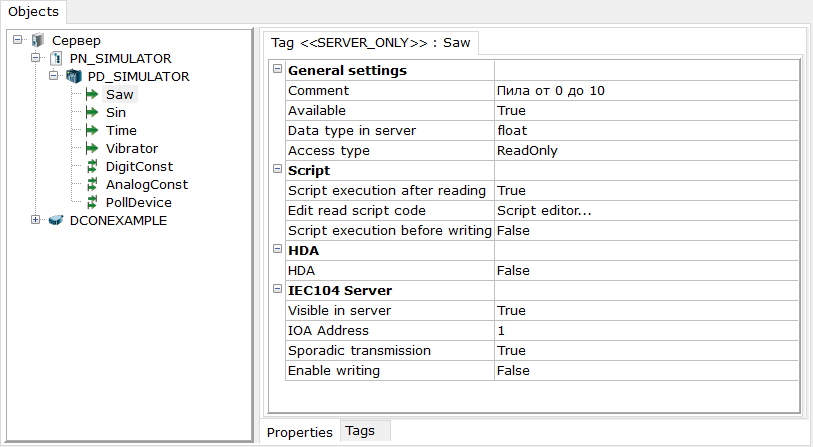The width and height of the screenshot is (813, 447).
Task: Click the General settings header text
Action: click(x=347, y=71)
